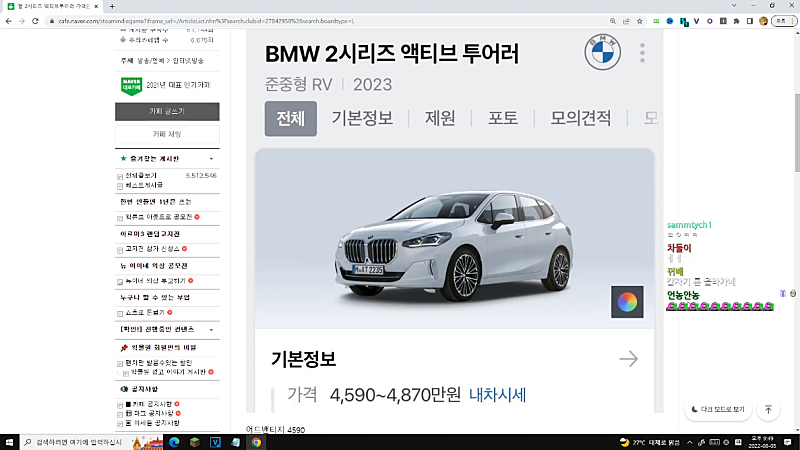Open the taskbar notification center icon

(x=788, y=442)
